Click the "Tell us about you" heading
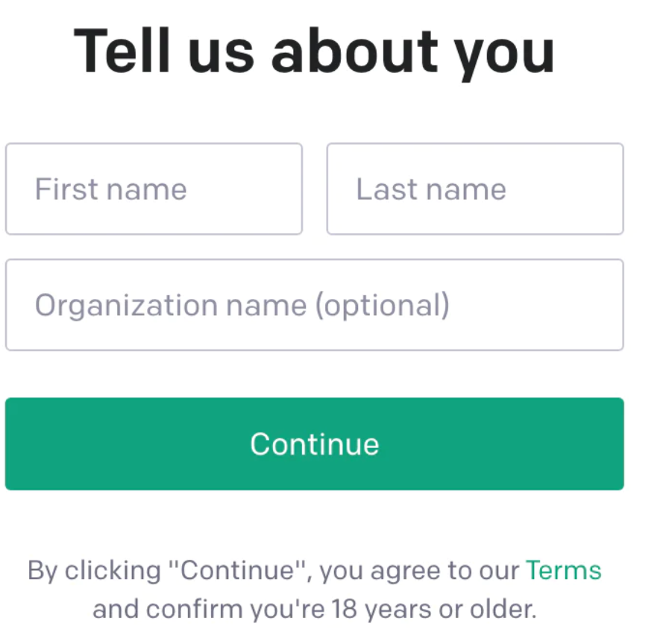Image resolution: width=663 pixels, height=644 pixels. [314, 51]
